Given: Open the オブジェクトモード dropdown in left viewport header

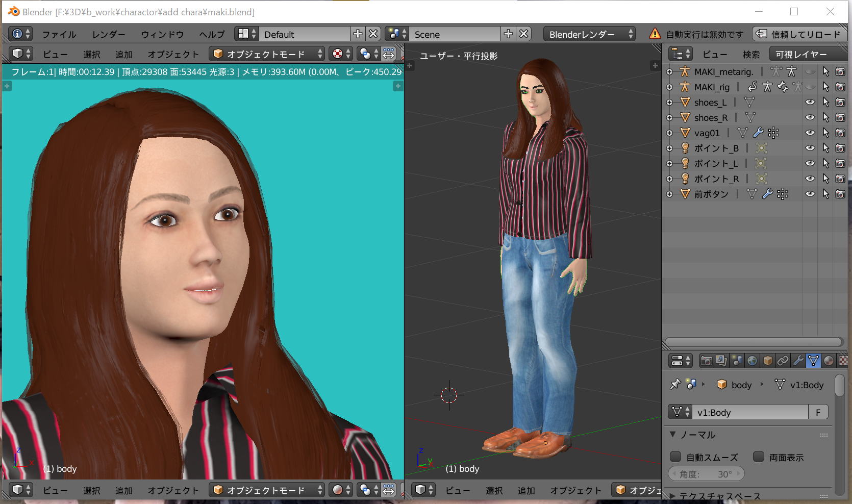Looking at the screenshot, I should (267, 54).
